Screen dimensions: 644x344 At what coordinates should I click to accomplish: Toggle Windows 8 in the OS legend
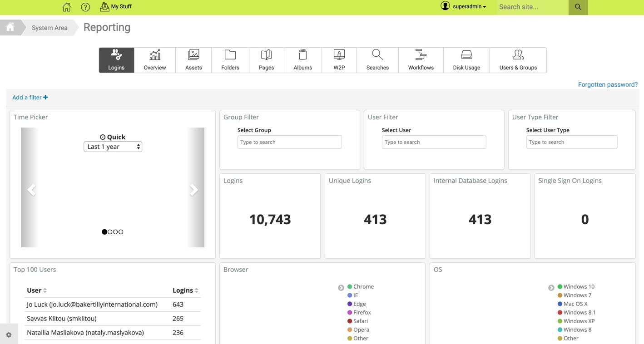click(x=575, y=330)
